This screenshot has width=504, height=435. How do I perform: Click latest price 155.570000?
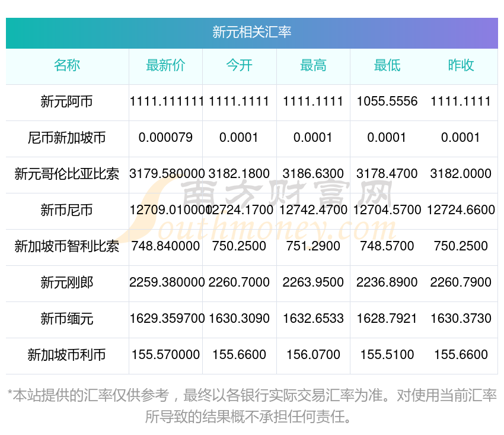click(166, 355)
